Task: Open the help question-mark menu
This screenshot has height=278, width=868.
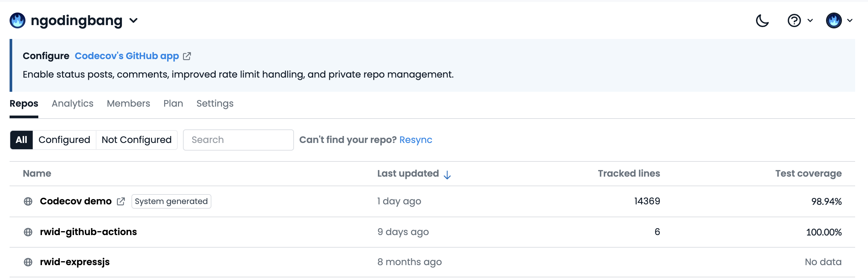Action: (794, 20)
